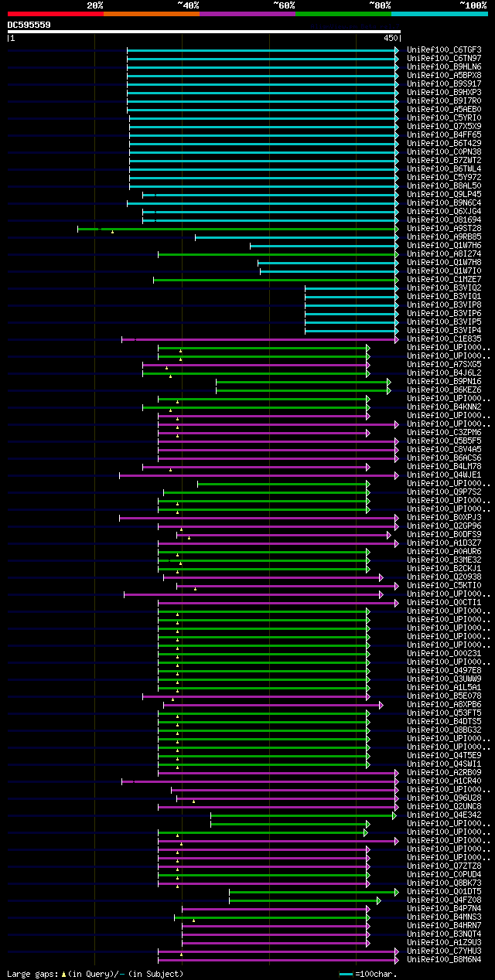Select hit label UniRef100_Q4FZ08
This screenshot has width=495, height=980.
click(x=444, y=900)
